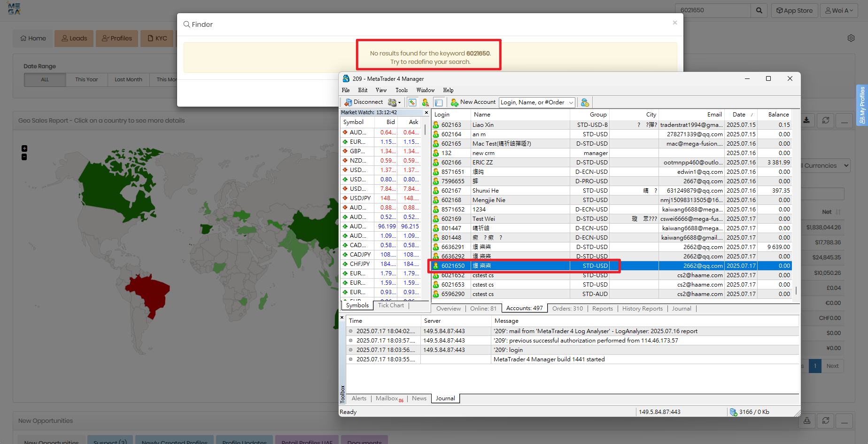Click the Disconnect toolbar button

364,102
